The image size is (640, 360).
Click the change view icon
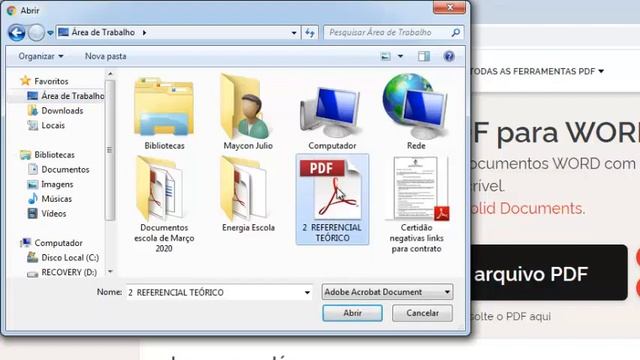pos(385,56)
